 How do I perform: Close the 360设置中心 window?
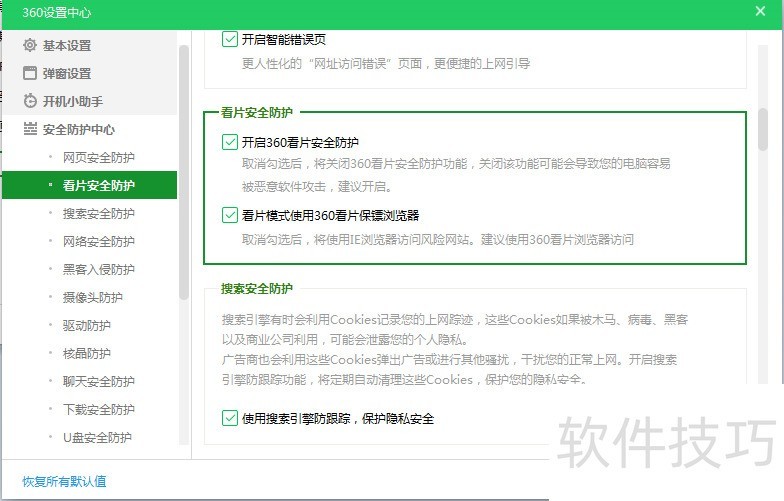tap(760, 11)
